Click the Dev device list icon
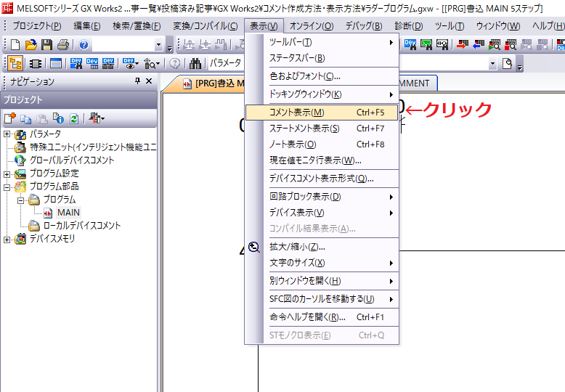 tap(92, 64)
